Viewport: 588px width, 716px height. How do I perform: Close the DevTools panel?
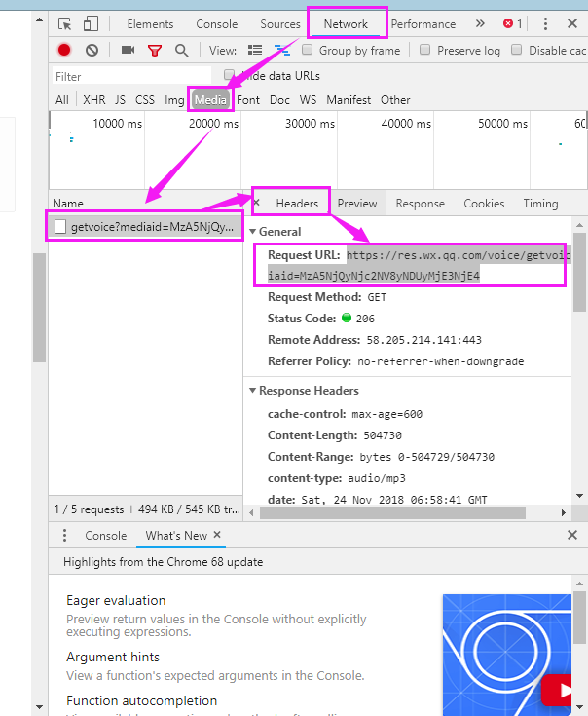pyautogui.click(x=572, y=23)
